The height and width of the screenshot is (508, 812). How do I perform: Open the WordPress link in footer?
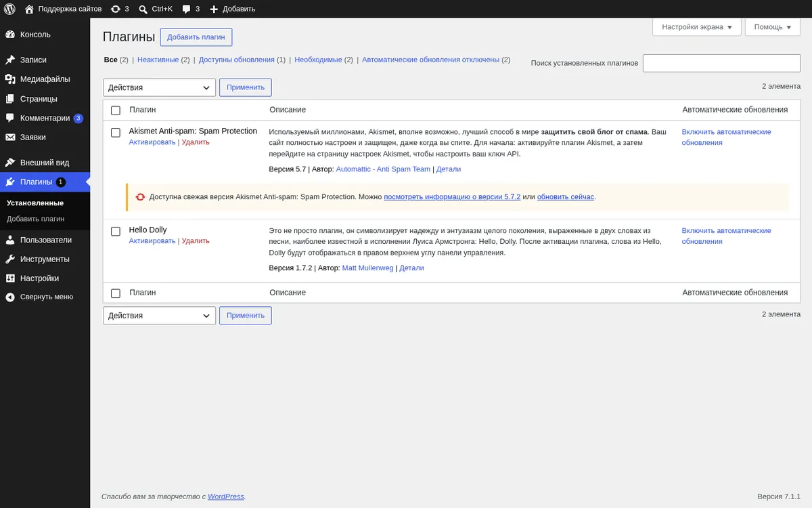[226, 496]
